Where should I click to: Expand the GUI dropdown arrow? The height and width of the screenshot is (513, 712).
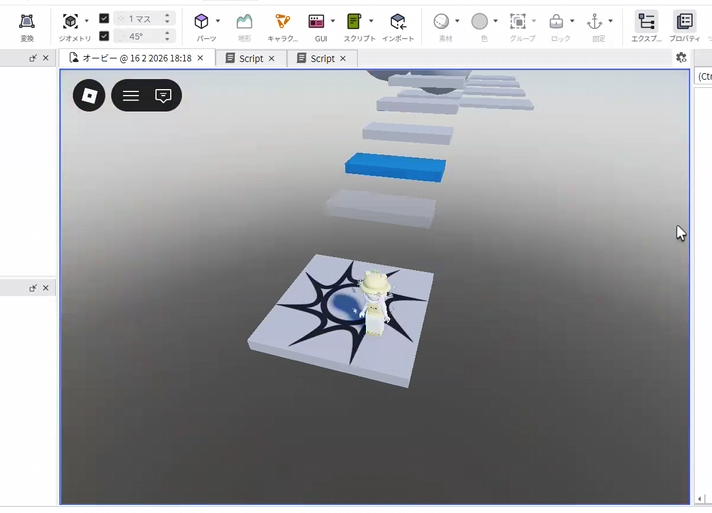click(x=333, y=21)
